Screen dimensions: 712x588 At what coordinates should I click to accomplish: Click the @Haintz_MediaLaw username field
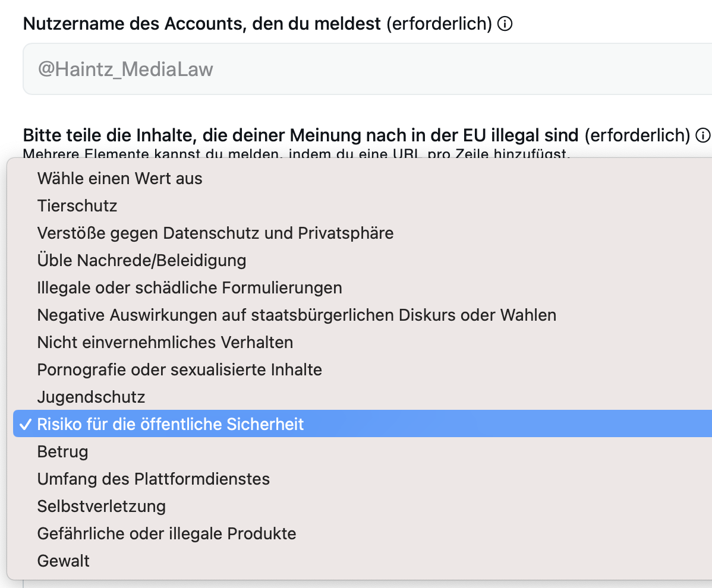pos(357,69)
